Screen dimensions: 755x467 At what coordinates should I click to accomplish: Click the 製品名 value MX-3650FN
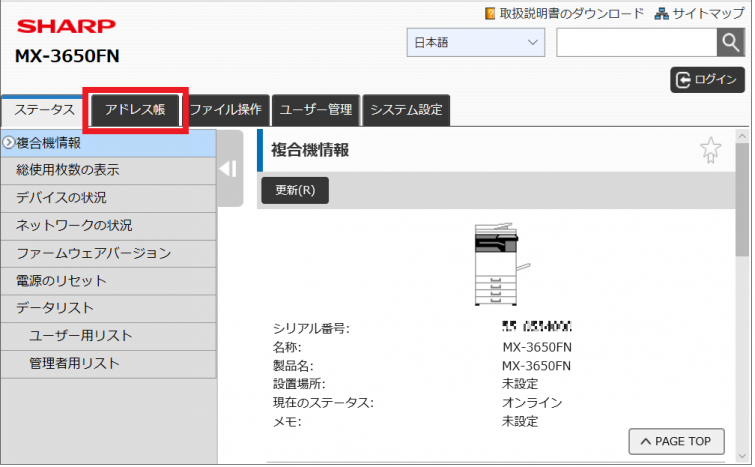[x=536, y=366]
